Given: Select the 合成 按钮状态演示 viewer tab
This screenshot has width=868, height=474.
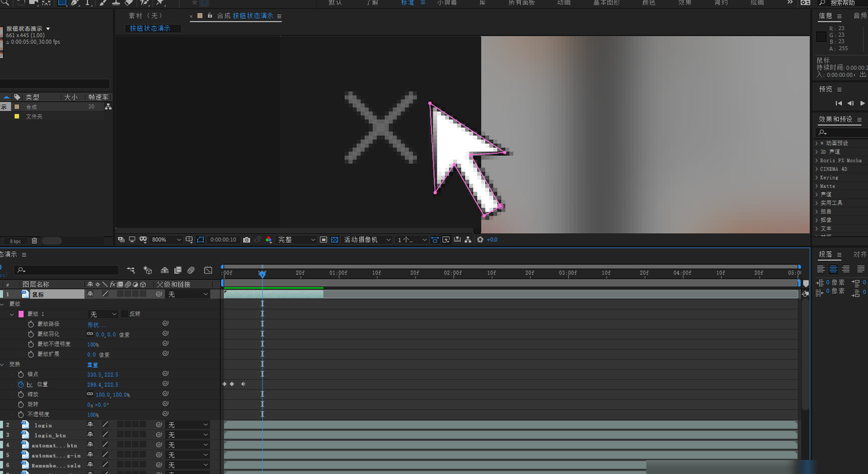Looking at the screenshot, I should [x=244, y=15].
